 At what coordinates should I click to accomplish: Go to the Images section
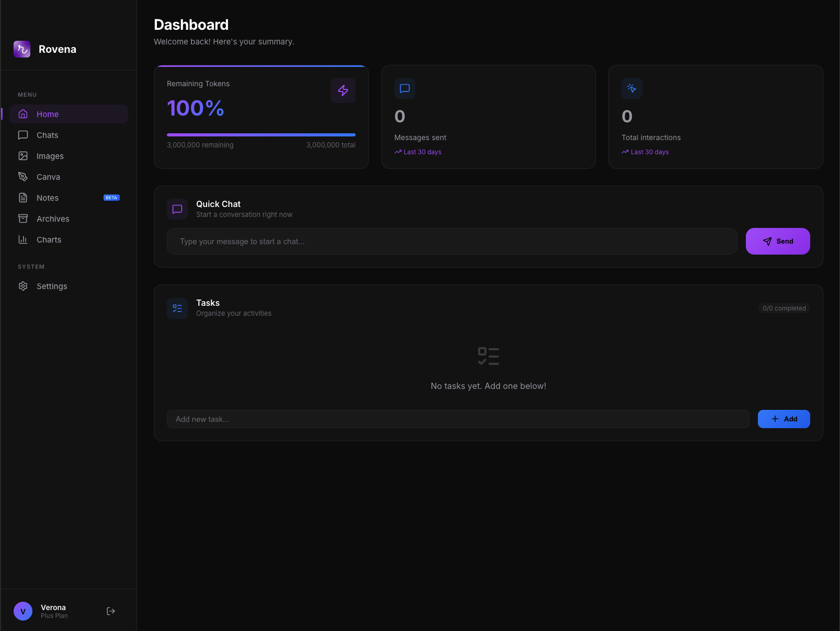tap(69, 156)
